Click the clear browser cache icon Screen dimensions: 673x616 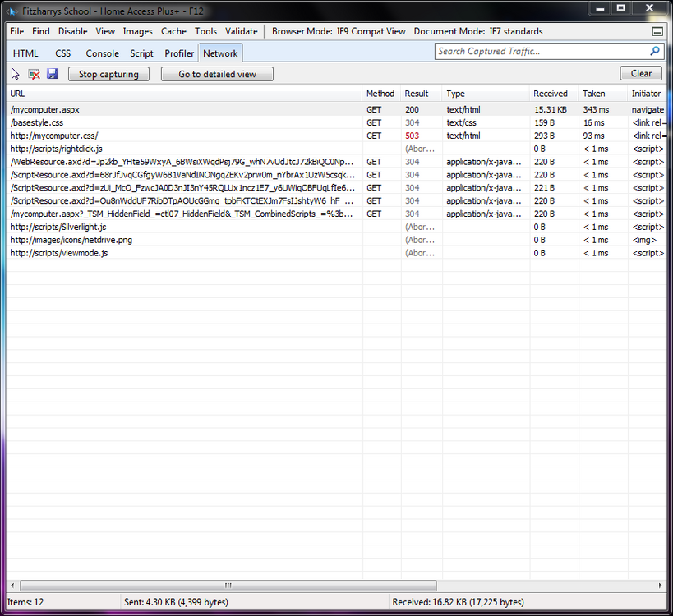pos(34,74)
